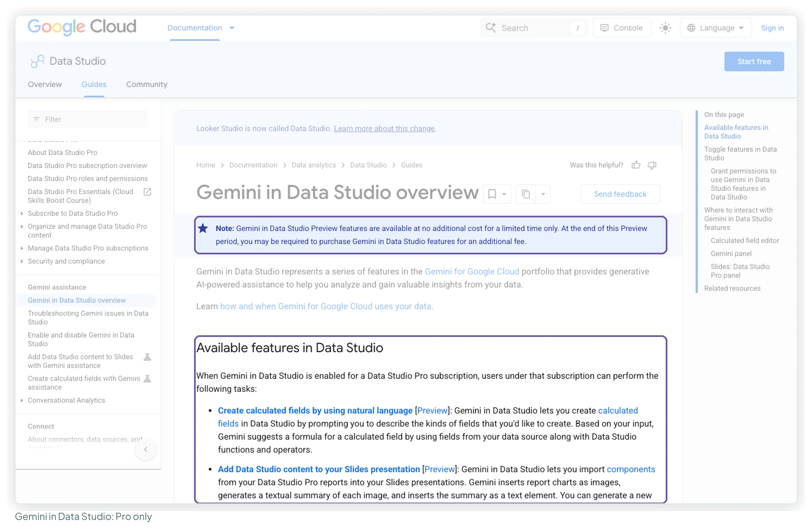The height and width of the screenshot is (531, 812).
Task: Jump to Available features in Data Studio section
Action: (x=736, y=132)
